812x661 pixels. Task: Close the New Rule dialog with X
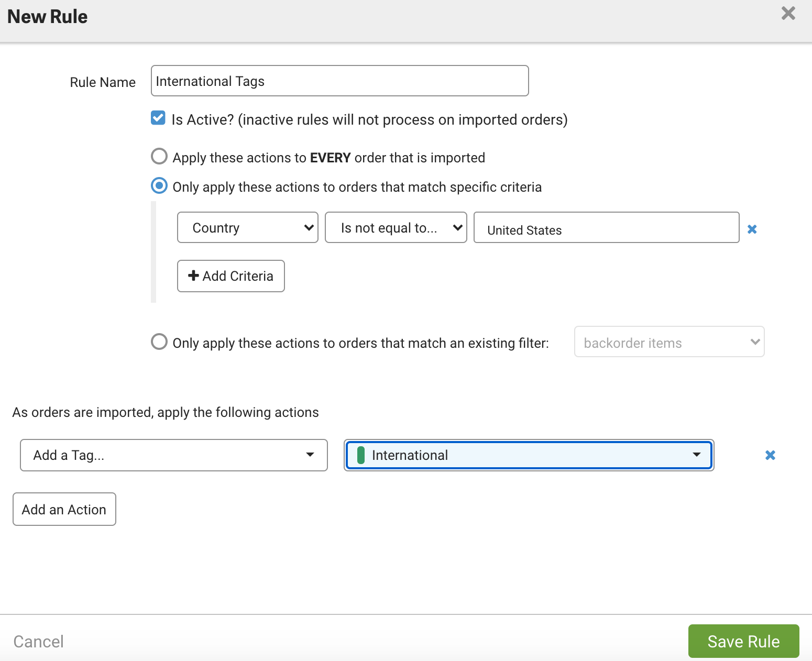pyautogui.click(x=788, y=14)
